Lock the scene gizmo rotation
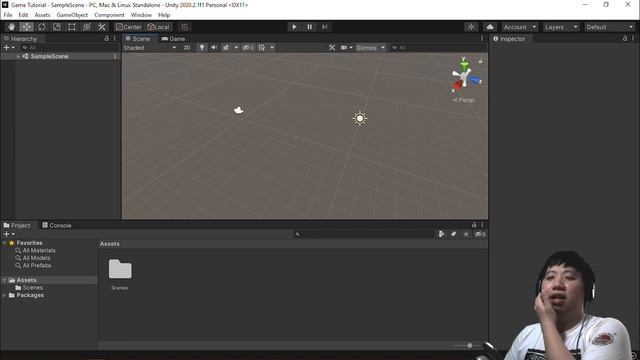The width and height of the screenshot is (640, 360). [x=480, y=61]
